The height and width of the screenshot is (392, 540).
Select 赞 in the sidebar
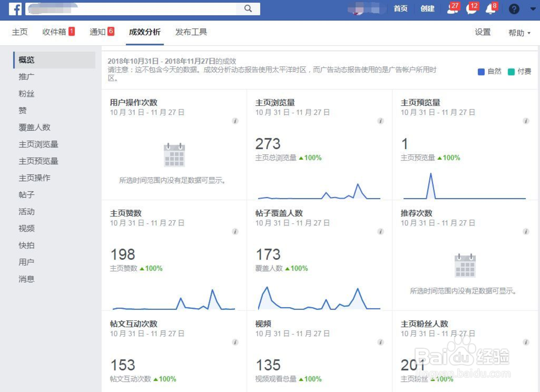tap(22, 111)
